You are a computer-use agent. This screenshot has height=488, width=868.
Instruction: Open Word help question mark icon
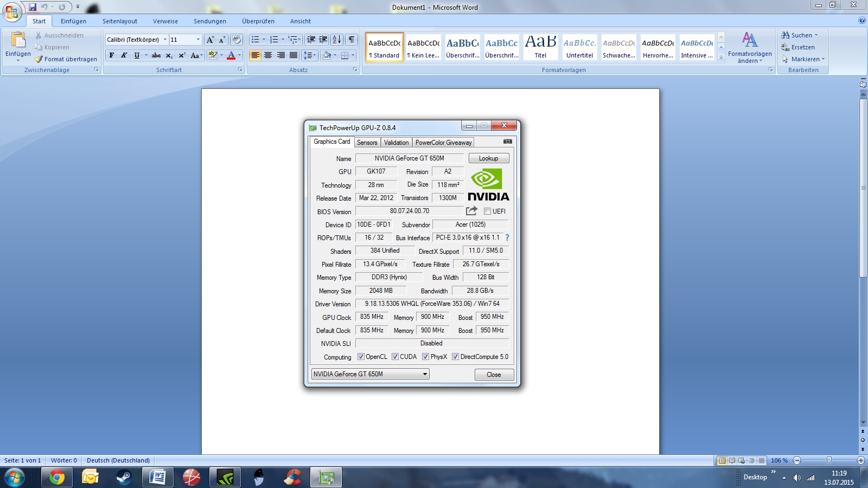(862, 21)
